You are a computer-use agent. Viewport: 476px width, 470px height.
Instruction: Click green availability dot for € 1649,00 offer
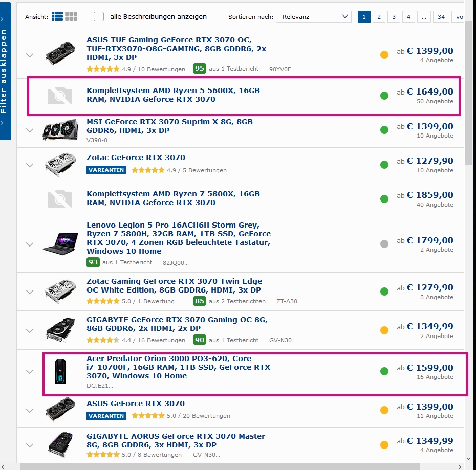tap(384, 96)
